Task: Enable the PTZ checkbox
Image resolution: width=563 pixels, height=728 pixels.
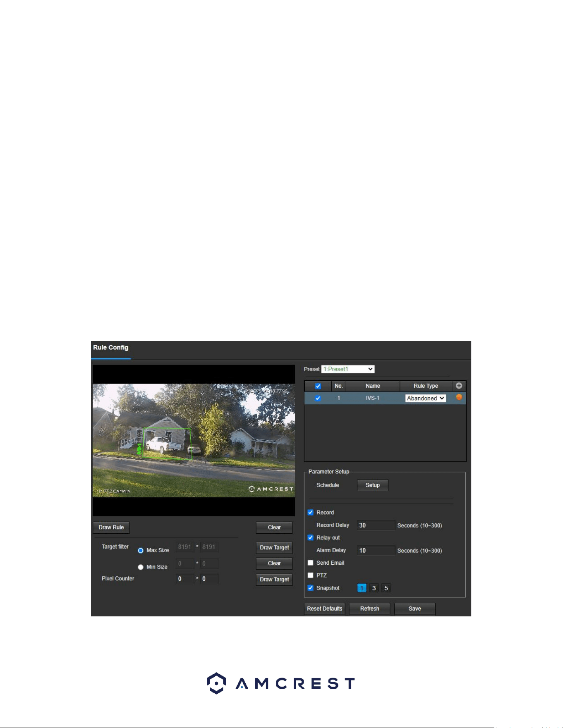Action: pyautogui.click(x=311, y=575)
